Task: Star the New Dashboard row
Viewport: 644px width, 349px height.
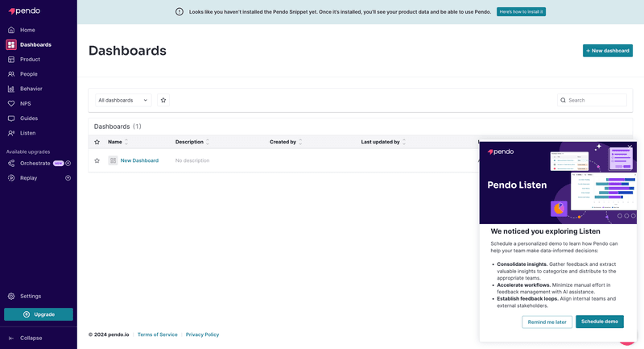Action: pos(97,160)
